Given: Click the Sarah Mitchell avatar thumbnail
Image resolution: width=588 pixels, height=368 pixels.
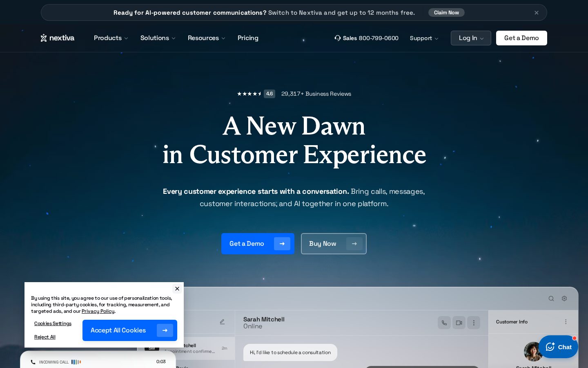Looking at the screenshot, I should pyautogui.click(x=533, y=352).
